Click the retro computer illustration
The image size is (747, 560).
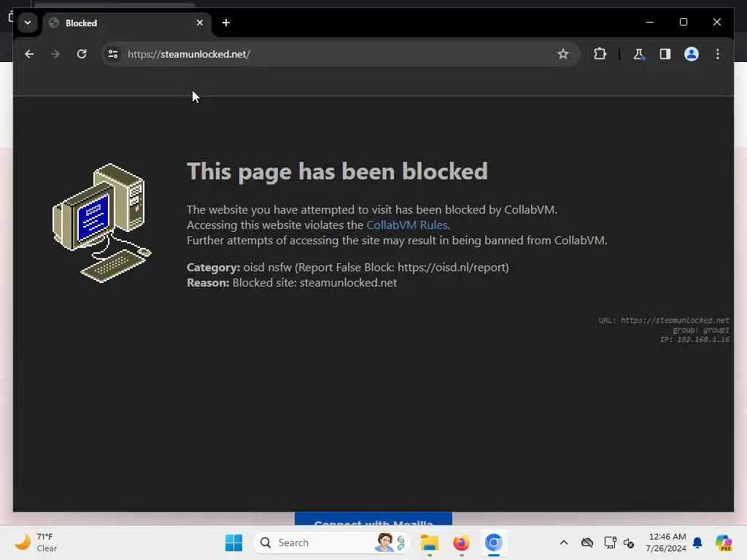(101, 223)
